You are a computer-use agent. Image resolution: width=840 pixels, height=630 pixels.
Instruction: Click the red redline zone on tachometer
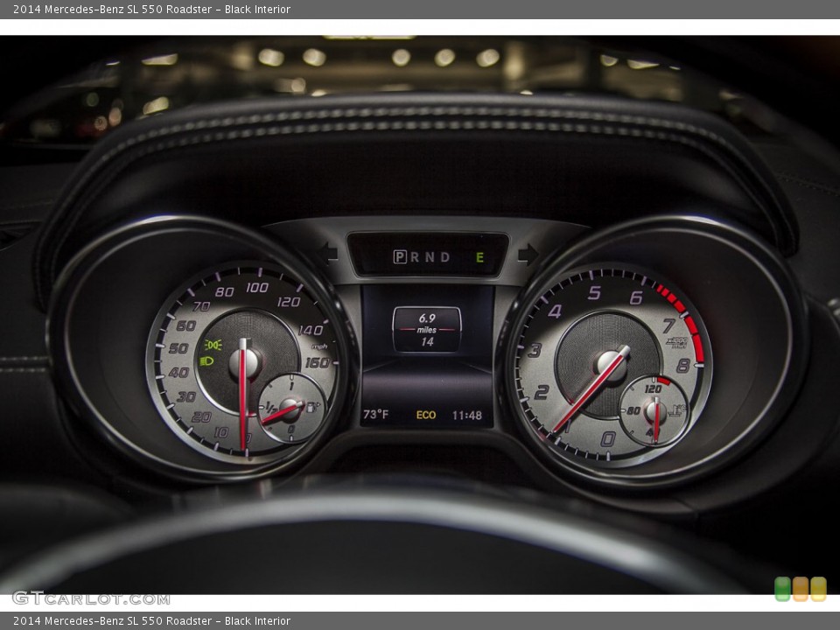pos(686,321)
